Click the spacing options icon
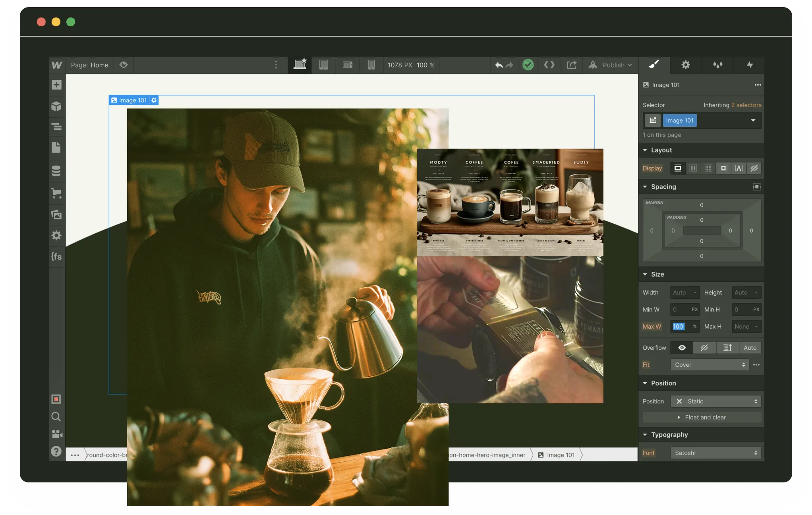 click(757, 187)
